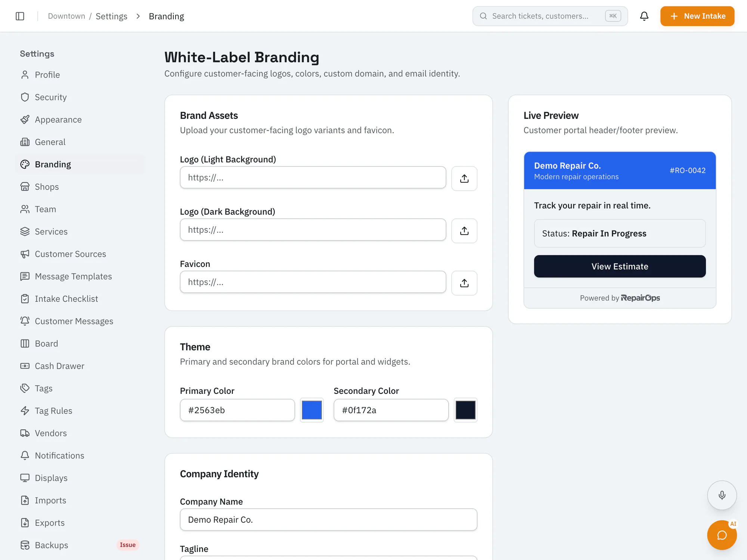747x560 pixels.
Task: Click the 'White-Label Branding' page heading
Action: tap(242, 57)
